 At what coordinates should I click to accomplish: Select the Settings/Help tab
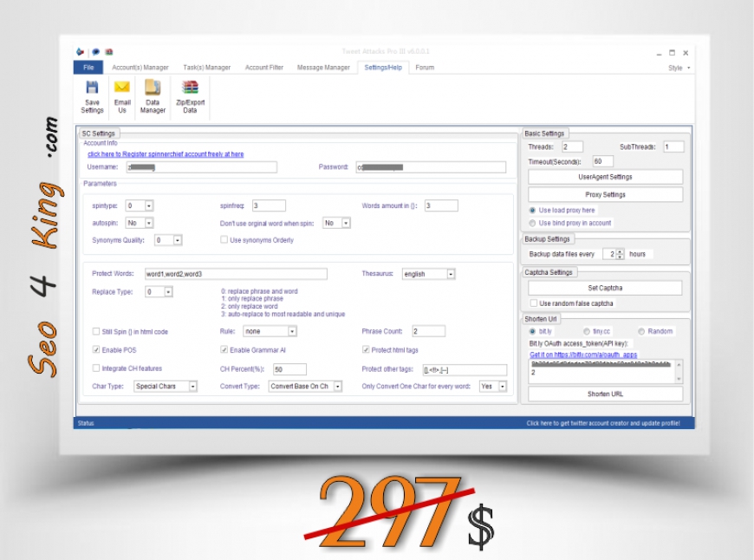pyautogui.click(x=383, y=68)
